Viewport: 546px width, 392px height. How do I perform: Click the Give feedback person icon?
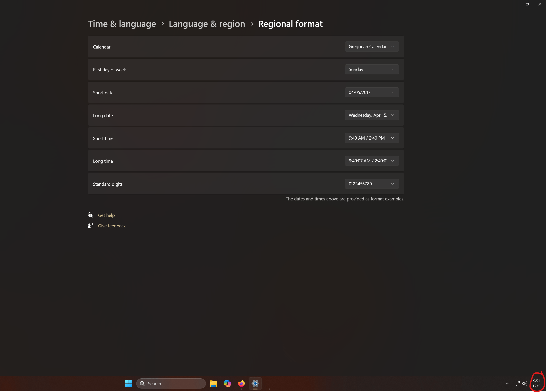[90, 225]
